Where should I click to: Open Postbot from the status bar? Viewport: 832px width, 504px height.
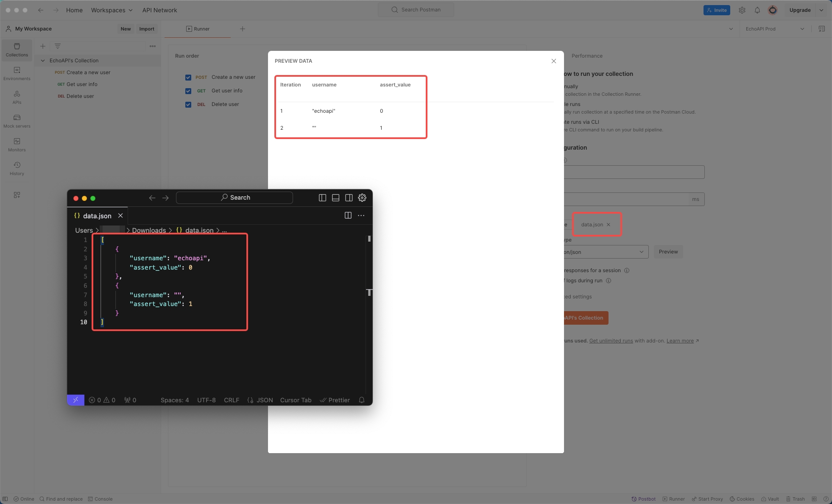(643, 499)
